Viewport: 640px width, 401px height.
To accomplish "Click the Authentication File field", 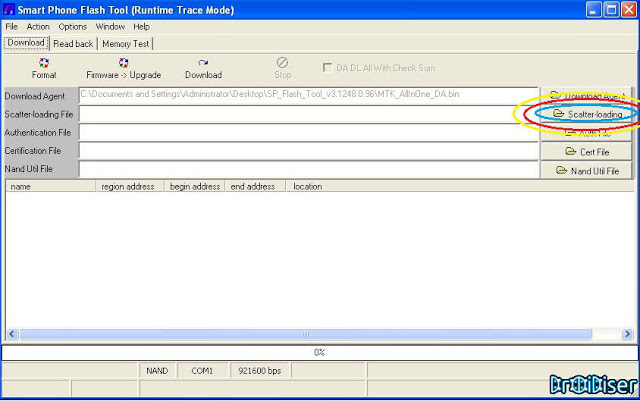I will coord(309,133).
